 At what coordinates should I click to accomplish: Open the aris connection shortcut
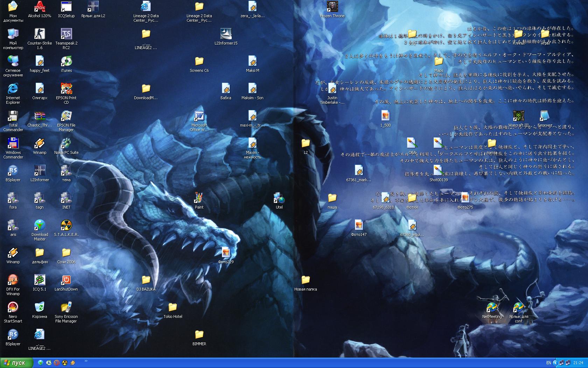tap(13, 228)
